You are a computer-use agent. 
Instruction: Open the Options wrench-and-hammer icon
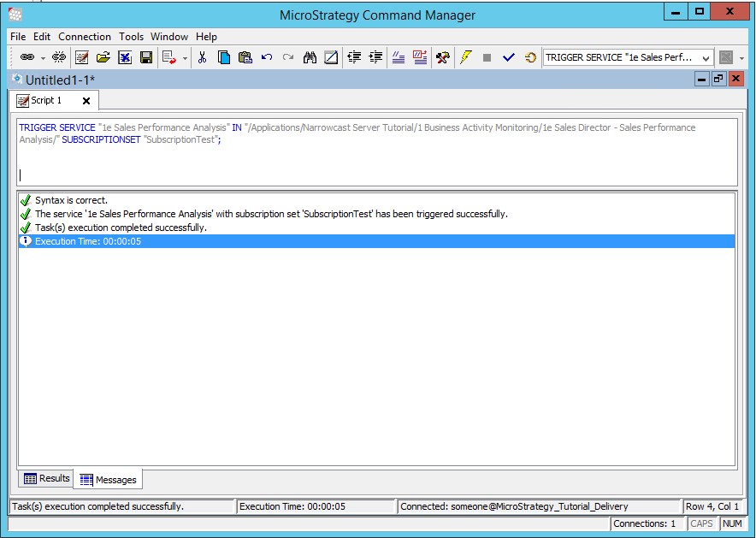(x=443, y=57)
